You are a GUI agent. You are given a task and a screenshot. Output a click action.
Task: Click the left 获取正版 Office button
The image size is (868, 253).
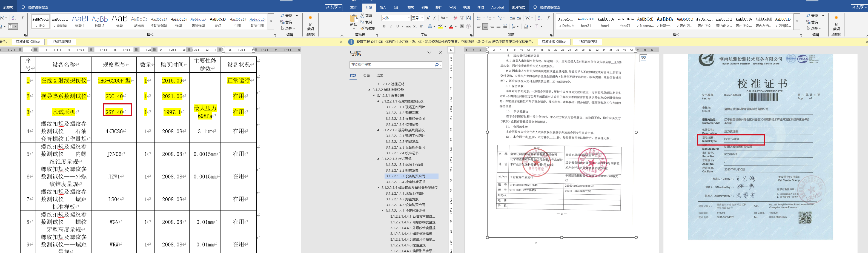click(x=28, y=41)
